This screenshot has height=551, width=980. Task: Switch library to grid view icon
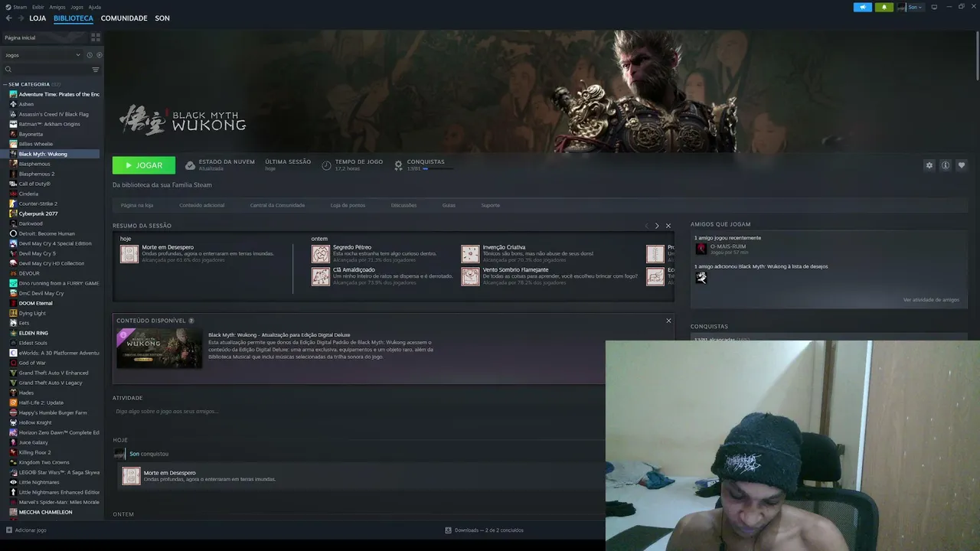pyautogui.click(x=96, y=37)
